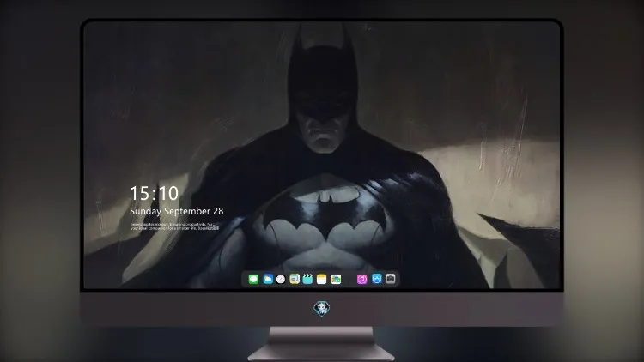The width and height of the screenshot is (644, 362).
Task: Launch the pink Music app
Action: [361, 280]
